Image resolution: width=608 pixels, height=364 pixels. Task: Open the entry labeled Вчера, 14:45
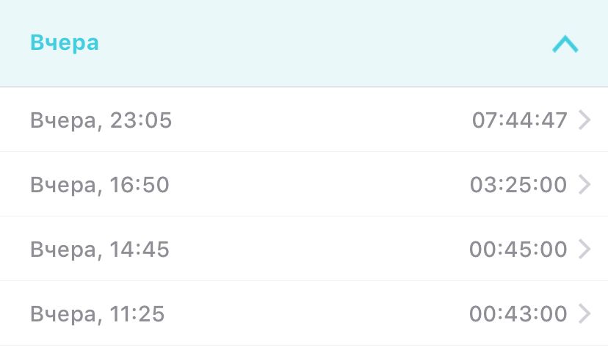(x=100, y=250)
